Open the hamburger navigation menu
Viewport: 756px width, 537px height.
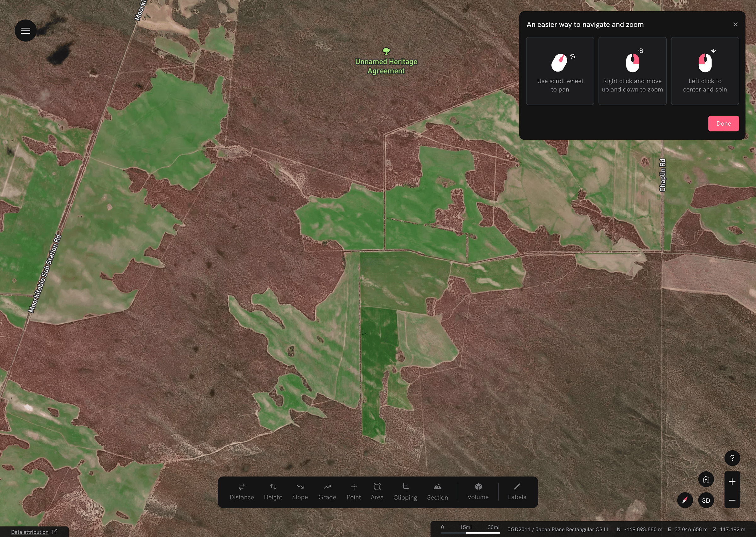[26, 31]
